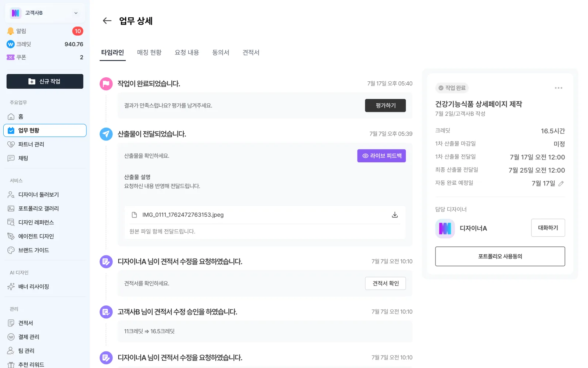This screenshot has width=588, height=368.
Task: Open 결제 관리
Action: [45, 337]
